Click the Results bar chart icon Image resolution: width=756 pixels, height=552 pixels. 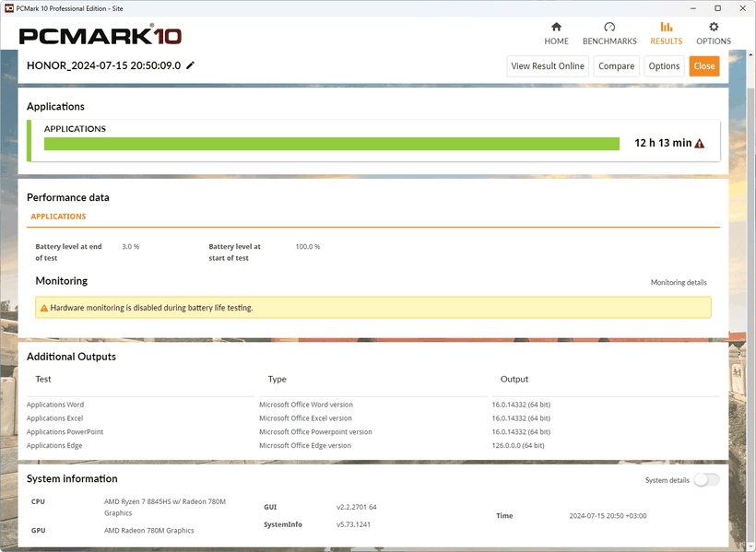(667, 27)
